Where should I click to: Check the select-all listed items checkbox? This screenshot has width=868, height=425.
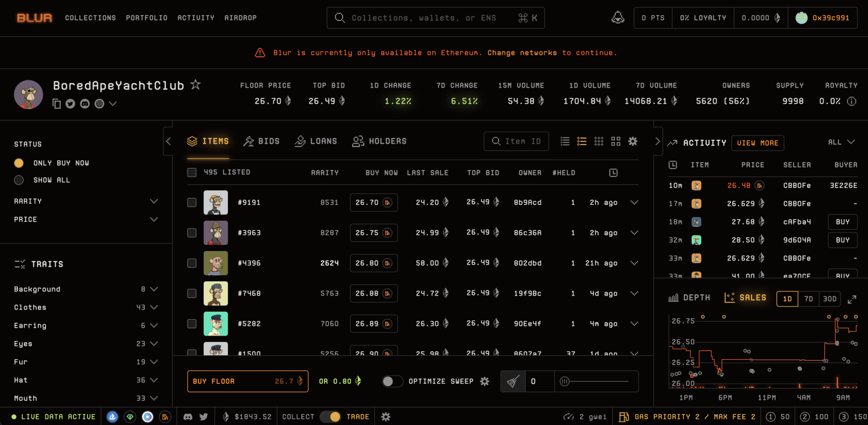(192, 173)
